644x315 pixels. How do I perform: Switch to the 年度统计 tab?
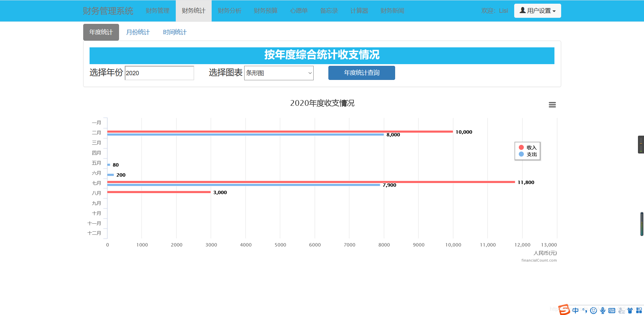pyautogui.click(x=101, y=32)
